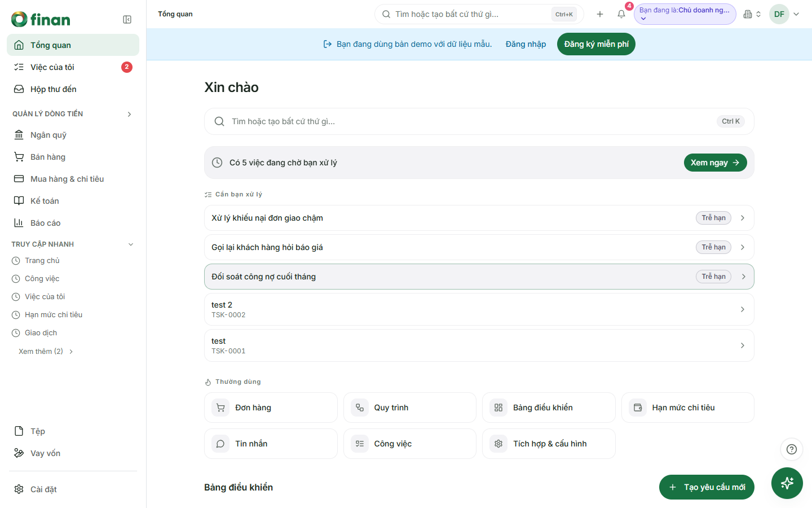This screenshot has width=812, height=508.
Task: Open Cài đặt settings
Action: tap(73, 489)
